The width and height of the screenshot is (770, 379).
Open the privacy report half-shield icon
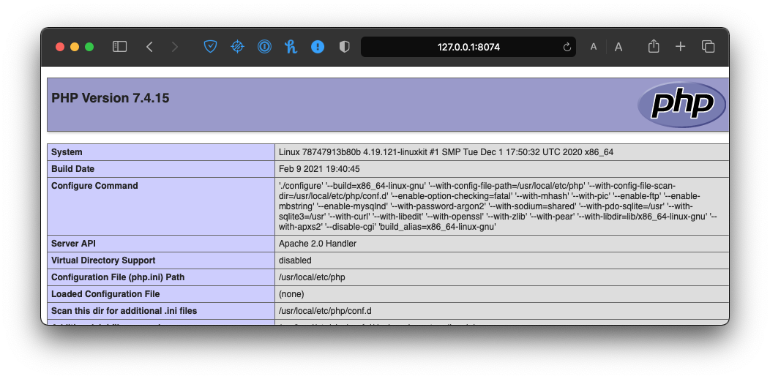pos(344,47)
